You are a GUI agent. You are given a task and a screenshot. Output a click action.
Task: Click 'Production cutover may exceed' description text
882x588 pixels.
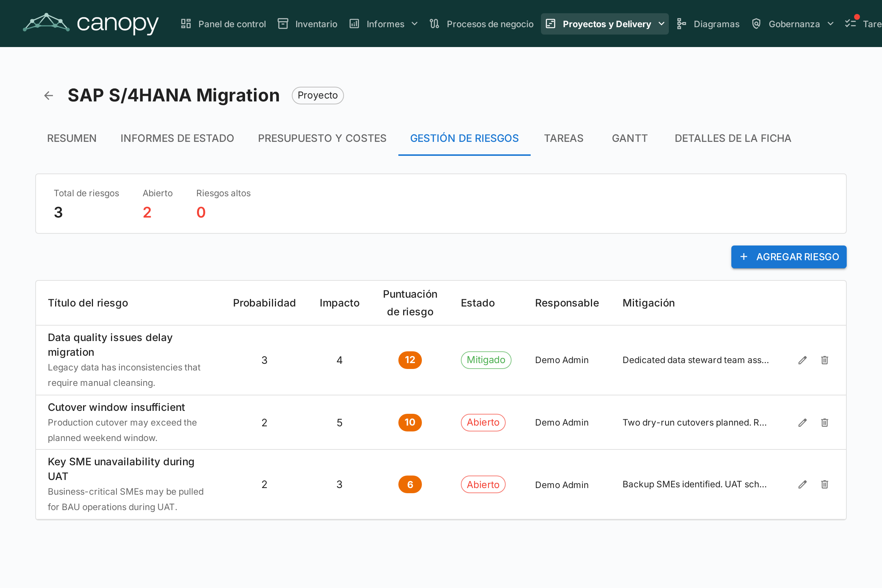coord(122,430)
